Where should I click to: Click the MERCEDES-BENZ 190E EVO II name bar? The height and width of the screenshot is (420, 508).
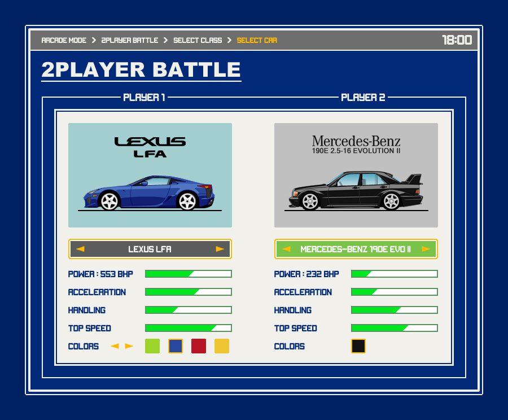point(356,249)
